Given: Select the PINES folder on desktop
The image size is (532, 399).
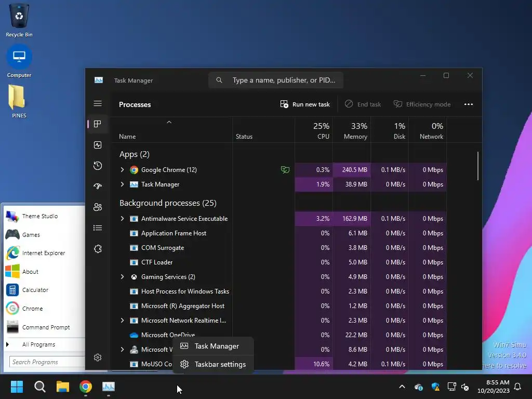Looking at the screenshot, I should click(19, 101).
